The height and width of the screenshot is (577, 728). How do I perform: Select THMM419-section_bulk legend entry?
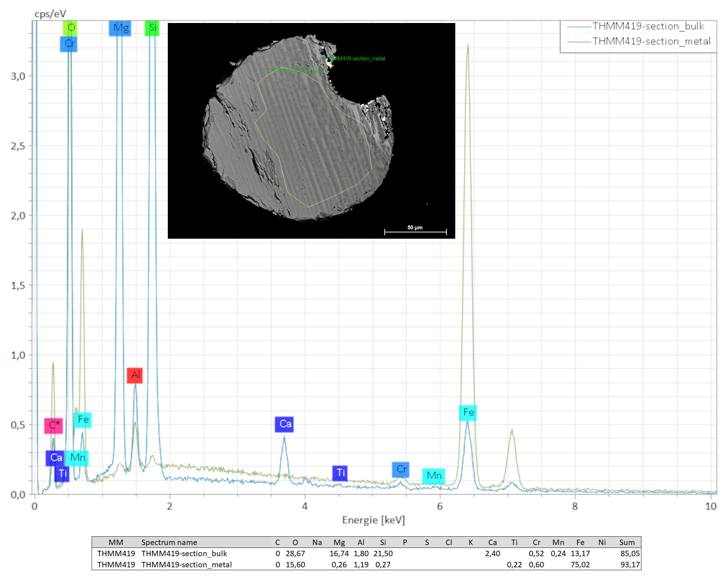pyautogui.click(x=648, y=26)
